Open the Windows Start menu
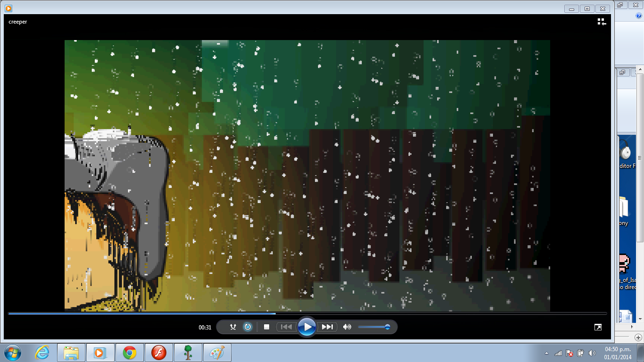Viewport: 644px width, 362px height. pos(12,353)
